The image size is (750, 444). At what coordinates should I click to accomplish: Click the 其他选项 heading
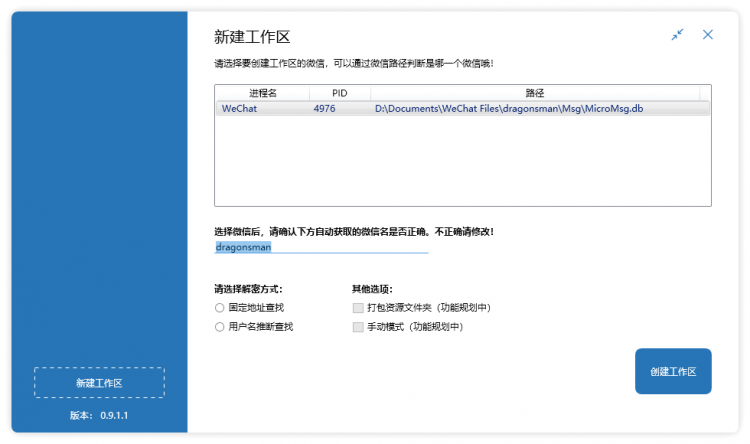tap(372, 289)
